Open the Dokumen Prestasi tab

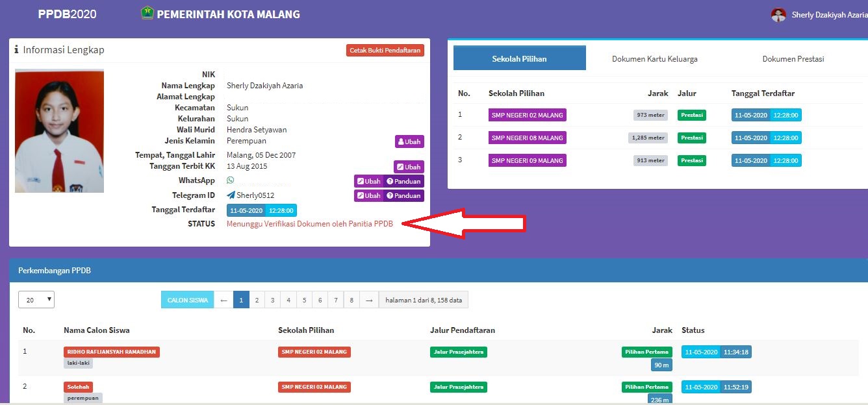click(x=793, y=58)
